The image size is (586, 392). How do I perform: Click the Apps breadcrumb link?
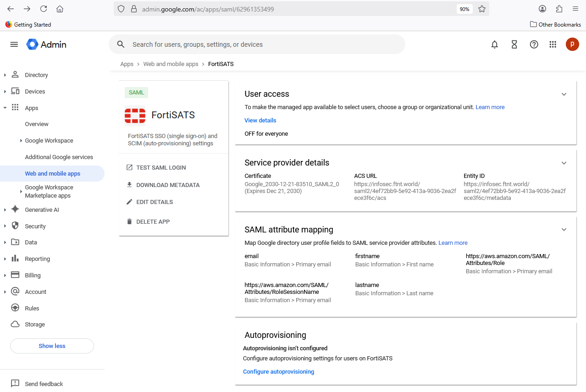127,64
